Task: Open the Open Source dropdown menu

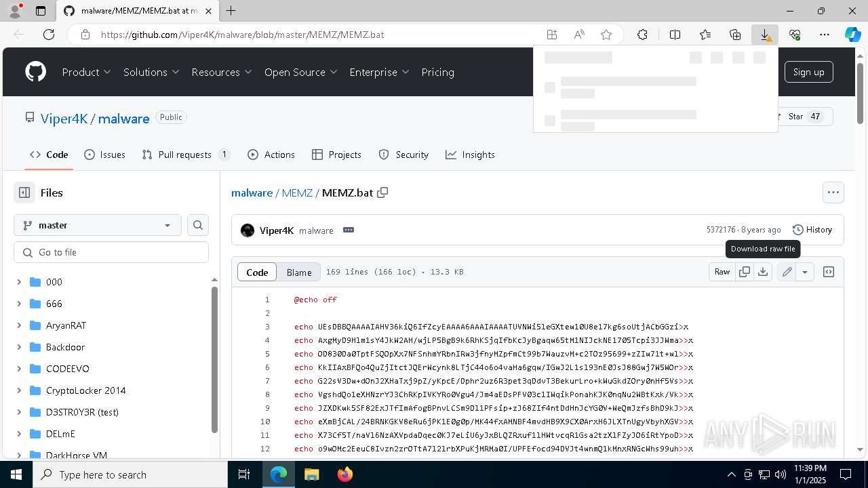Action: pos(300,72)
